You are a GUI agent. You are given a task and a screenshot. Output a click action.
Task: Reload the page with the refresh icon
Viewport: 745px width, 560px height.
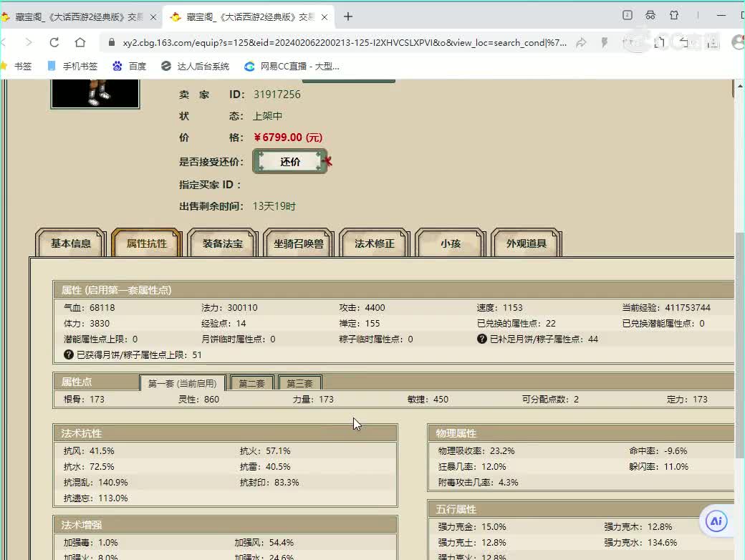click(x=54, y=43)
